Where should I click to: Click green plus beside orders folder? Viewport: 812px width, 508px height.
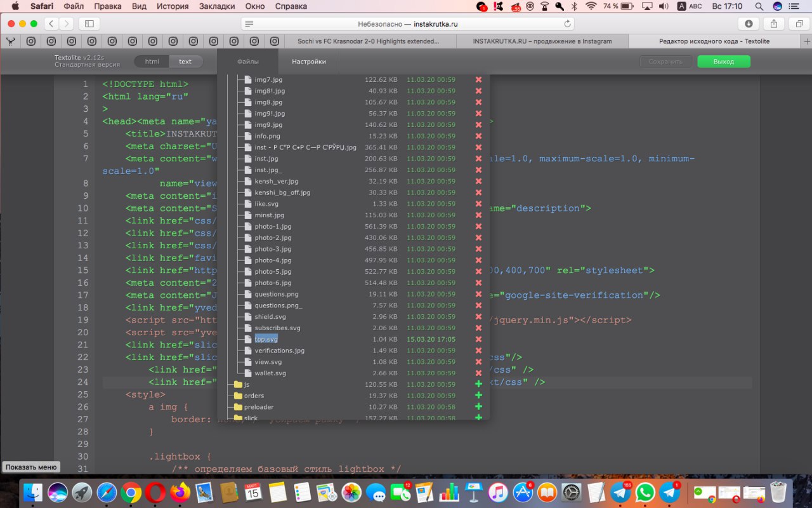click(x=478, y=396)
